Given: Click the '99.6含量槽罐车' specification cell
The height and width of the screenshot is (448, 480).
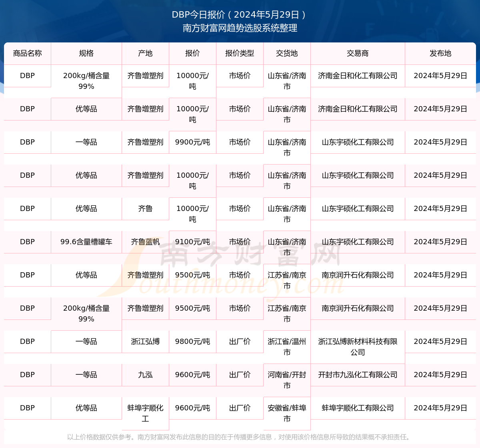Looking at the screenshot, I should (x=86, y=242).
